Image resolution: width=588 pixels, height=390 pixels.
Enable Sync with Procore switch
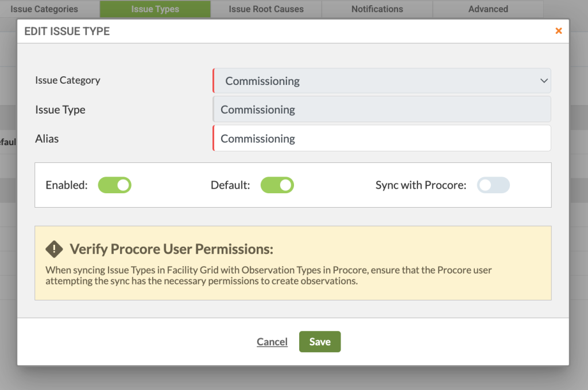pyautogui.click(x=493, y=185)
